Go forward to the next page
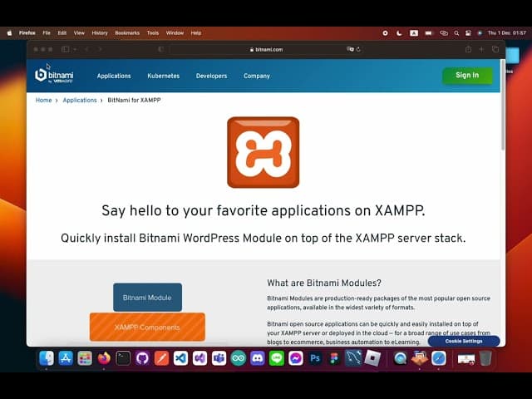 tap(100, 49)
